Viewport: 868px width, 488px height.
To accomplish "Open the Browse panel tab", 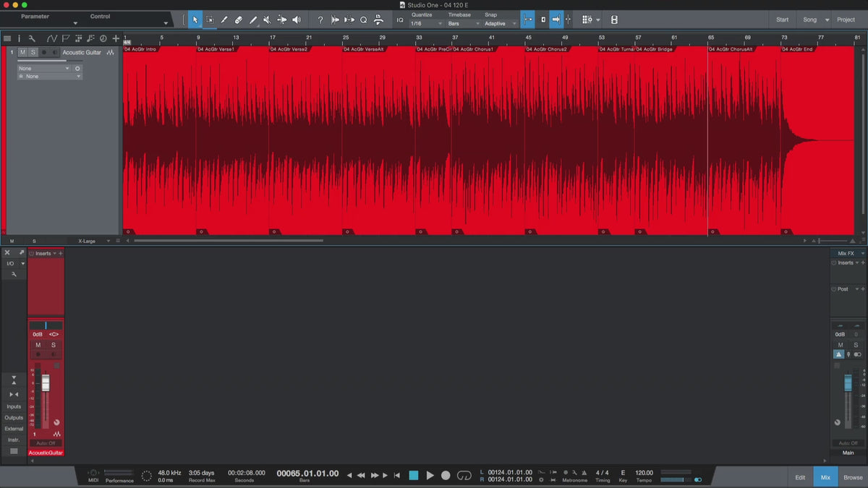I will coord(853,477).
